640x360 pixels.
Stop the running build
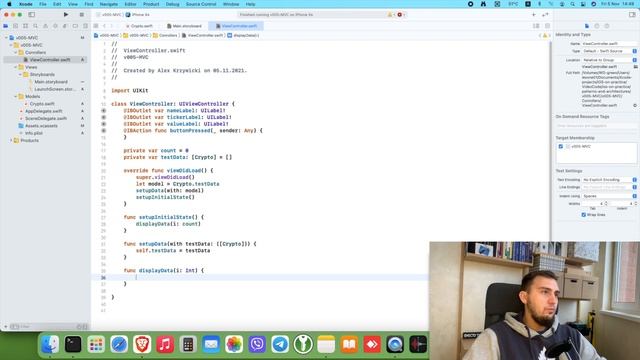click(x=82, y=15)
